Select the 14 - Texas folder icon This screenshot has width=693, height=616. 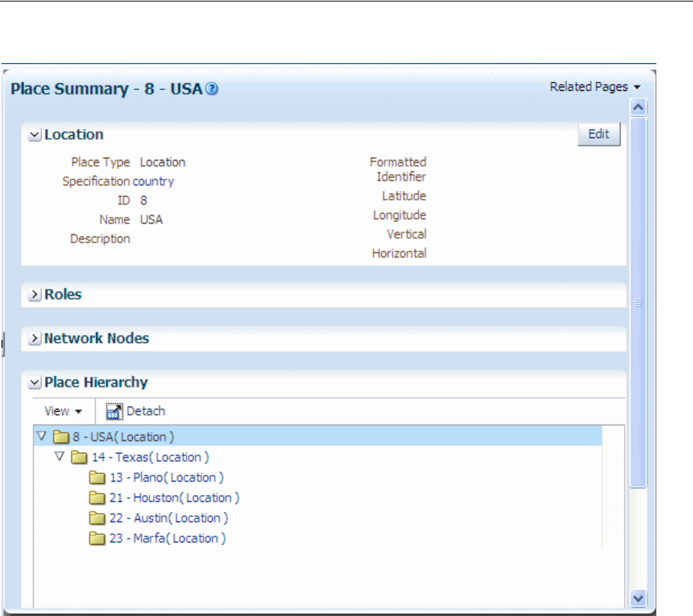[x=79, y=457]
